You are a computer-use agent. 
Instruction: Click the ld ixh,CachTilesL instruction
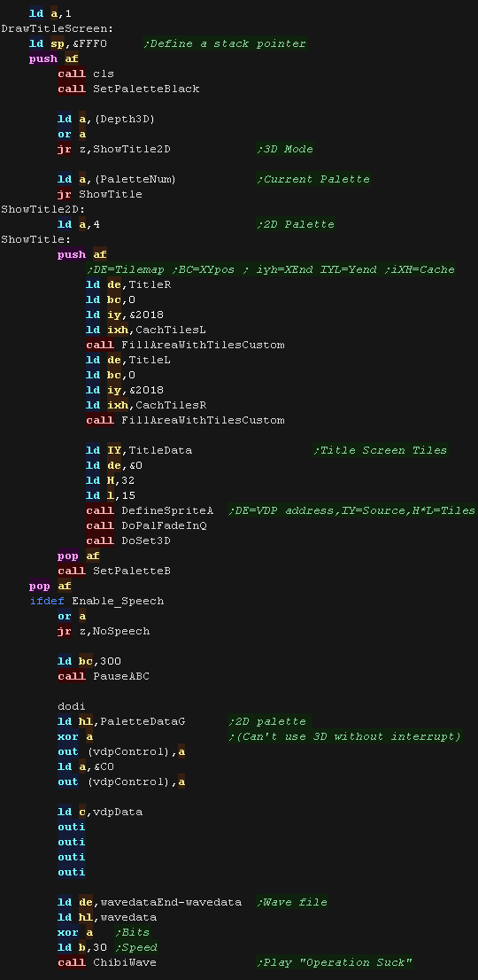tap(146, 330)
